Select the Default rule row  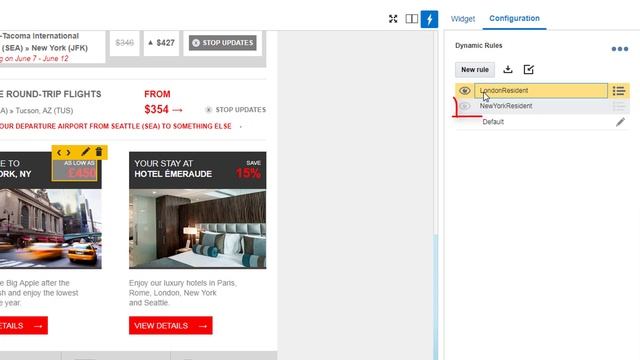click(x=542, y=122)
